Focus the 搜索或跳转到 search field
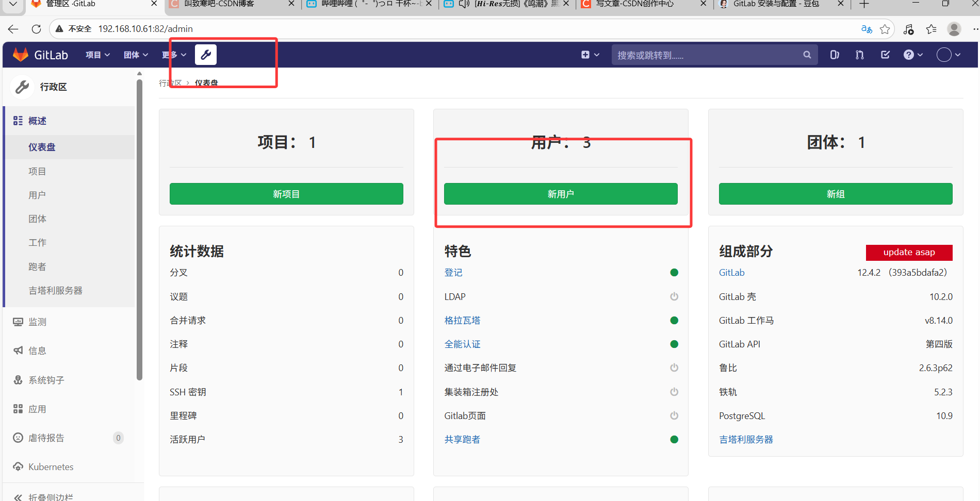Screen dimensions: 980x501 pos(714,55)
